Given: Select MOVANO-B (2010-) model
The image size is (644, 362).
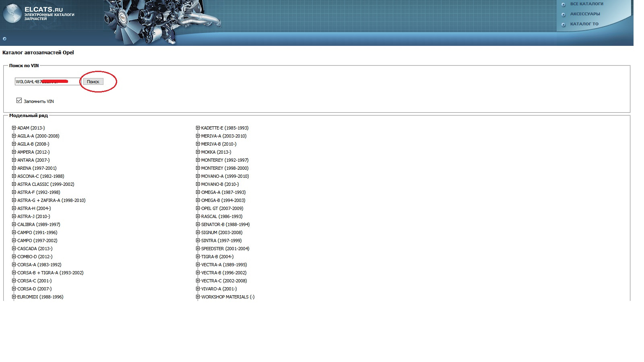Looking at the screenshot, I should pyautogui.click(x=220, y=184).
